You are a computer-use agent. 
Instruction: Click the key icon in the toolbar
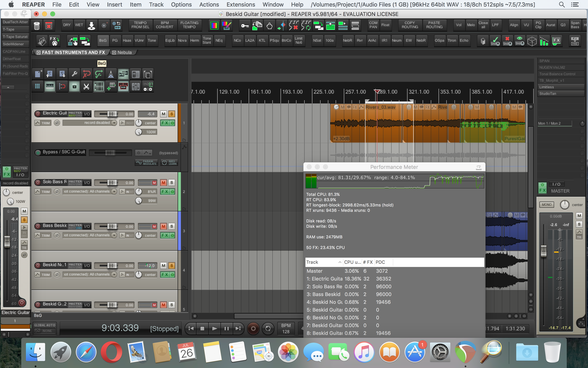point(245,25)
